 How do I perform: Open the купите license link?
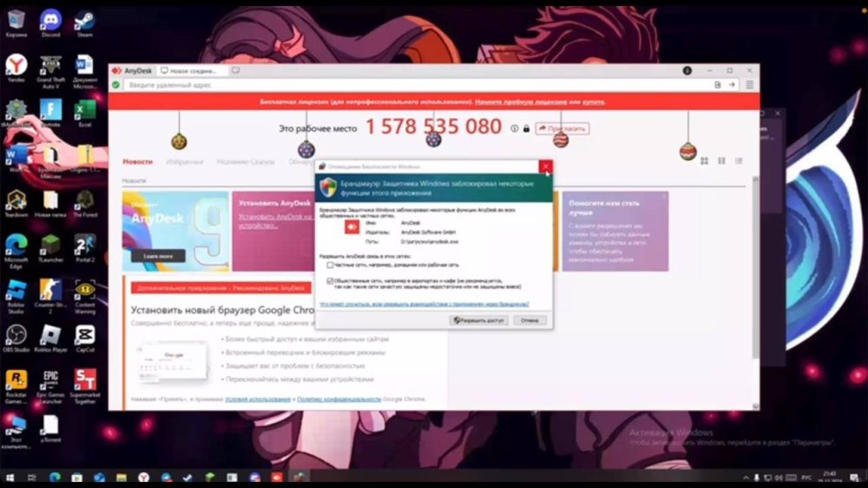(593, 102)
